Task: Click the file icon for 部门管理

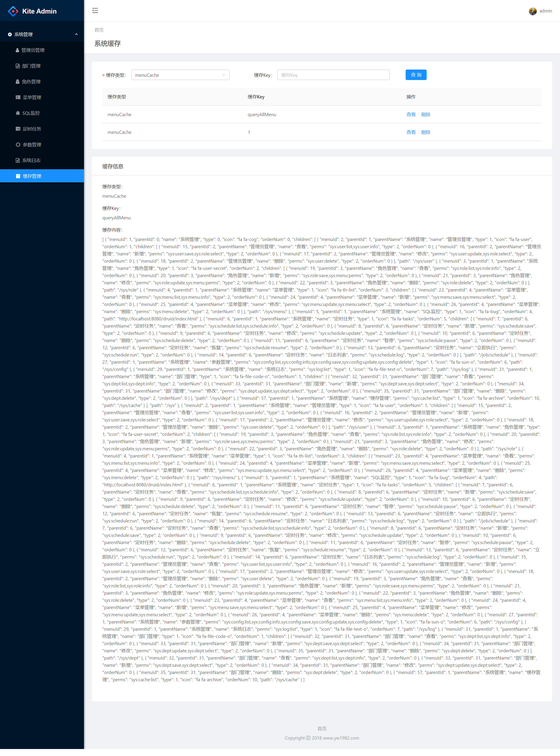Action: (x=18, y=66)
